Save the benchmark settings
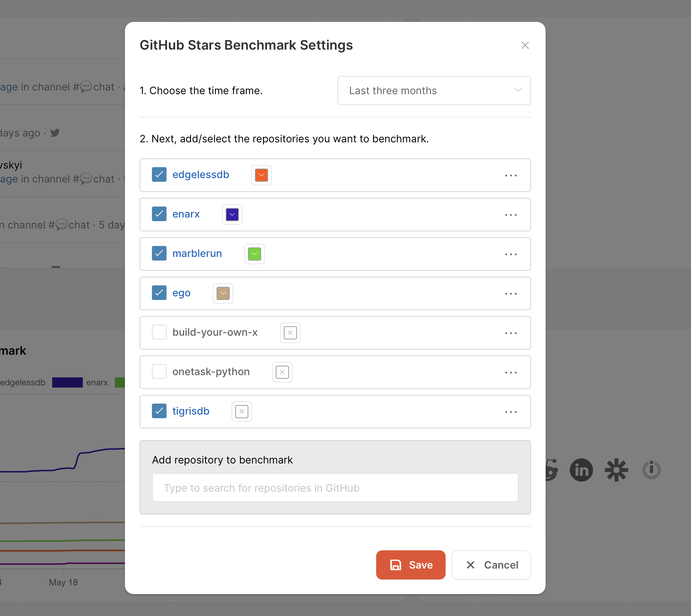The image size is (691, 616). pos(411,565)
